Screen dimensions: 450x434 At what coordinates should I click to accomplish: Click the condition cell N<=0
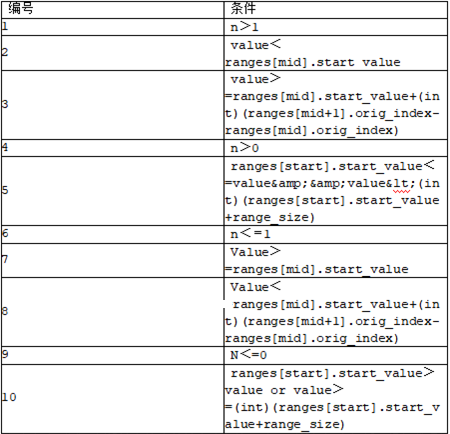tap(336, 355)
